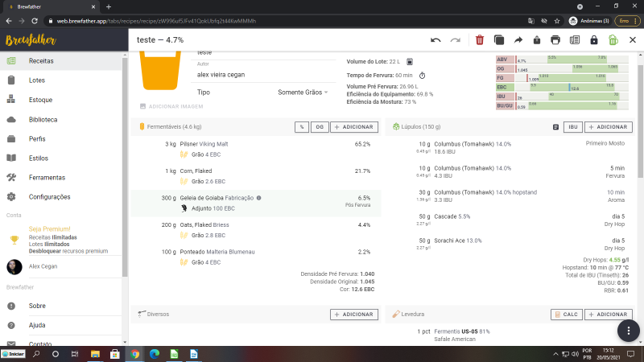Viewport: 644px width, 362px height.
Task: Go to Lotes section
Action: click(61, 80)
